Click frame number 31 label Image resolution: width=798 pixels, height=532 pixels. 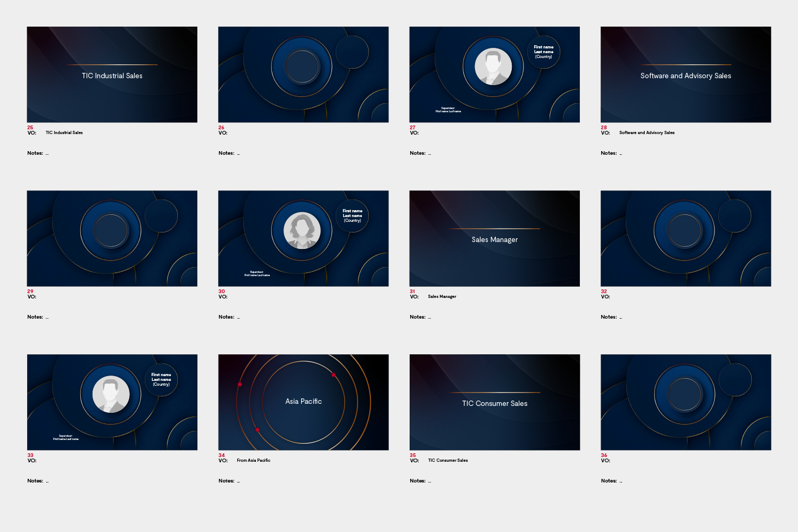click(413, 292)
